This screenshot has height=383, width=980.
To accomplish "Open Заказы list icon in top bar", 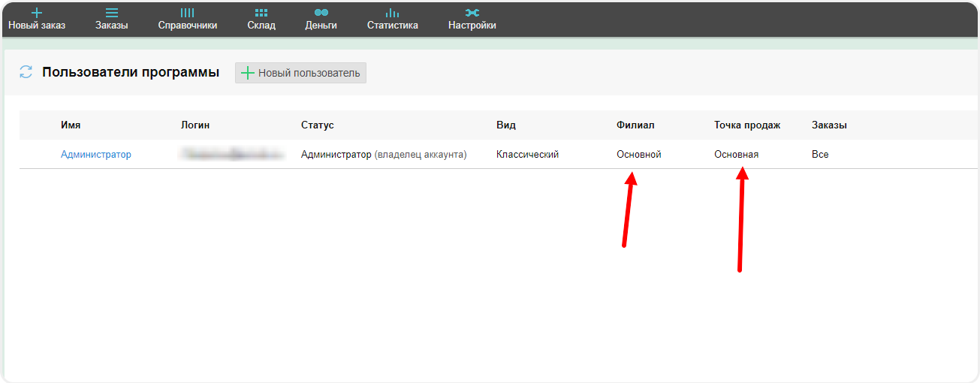I will point(111,13).
